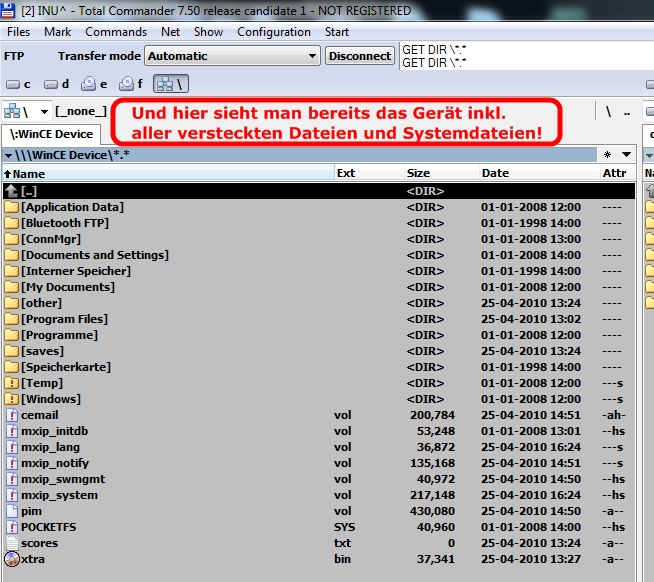The image size is (654, 582).
Task: Click drive c button
Action: pos(18,84)
